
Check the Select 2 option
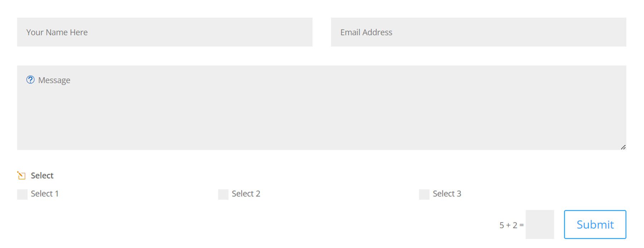coord(223,194)
